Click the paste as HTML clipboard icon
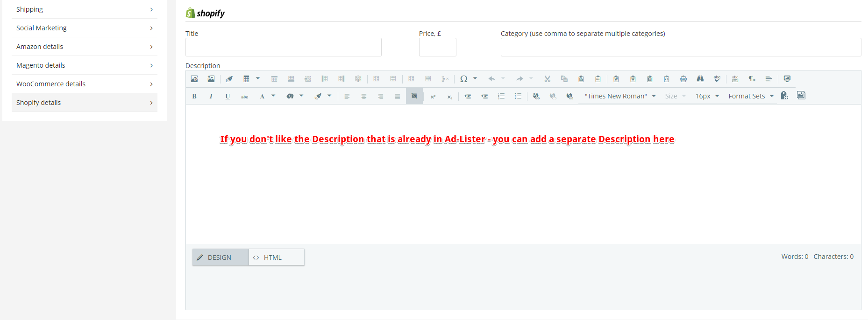Image resolution: width=868 pixels, height=320 pixels. (x=667, y=79)
